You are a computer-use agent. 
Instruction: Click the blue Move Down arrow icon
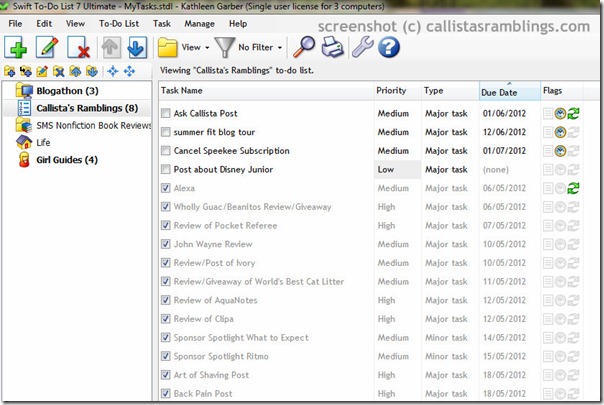(137, 47)
